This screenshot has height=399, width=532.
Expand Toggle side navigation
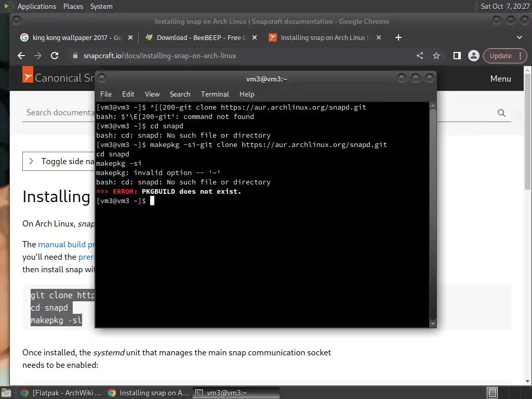pos(59,161)
